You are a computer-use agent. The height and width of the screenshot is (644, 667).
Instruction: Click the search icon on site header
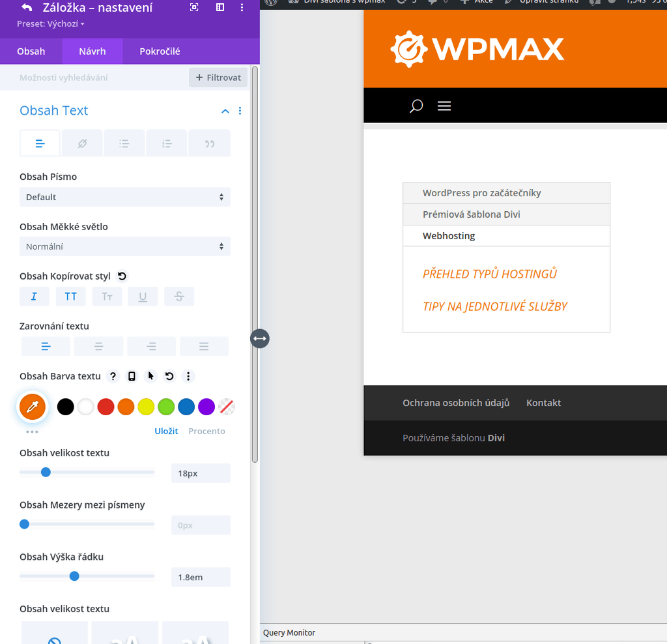(x=416, y=106)
